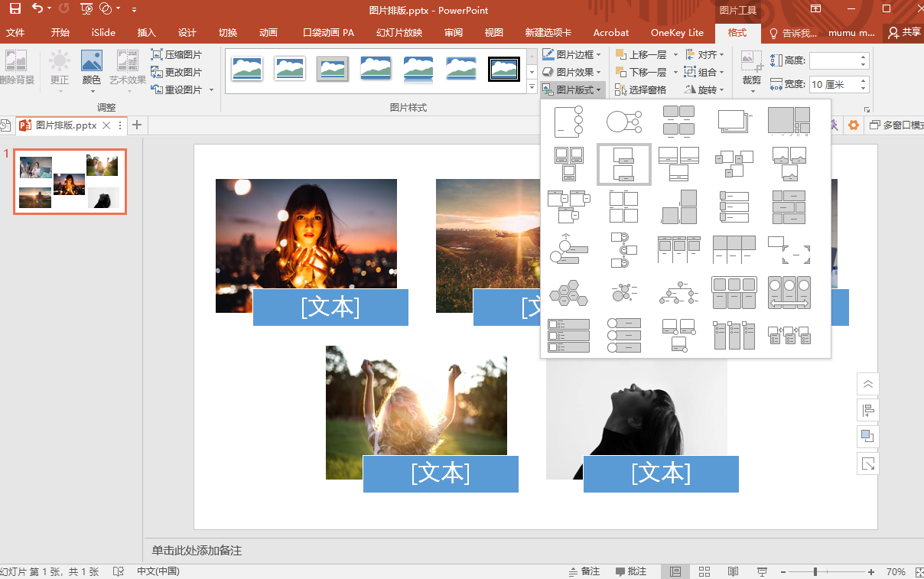Image resolution: width=924 pixels, height=579 pixels.
Task: Switch to Slide Sorter view
Action: tap(704, 571)
